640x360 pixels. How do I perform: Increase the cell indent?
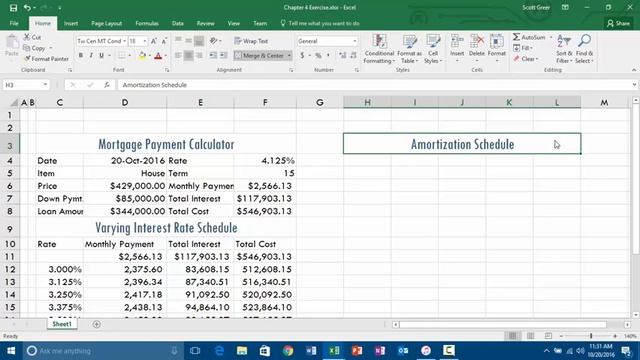click(x=223, y=56)
